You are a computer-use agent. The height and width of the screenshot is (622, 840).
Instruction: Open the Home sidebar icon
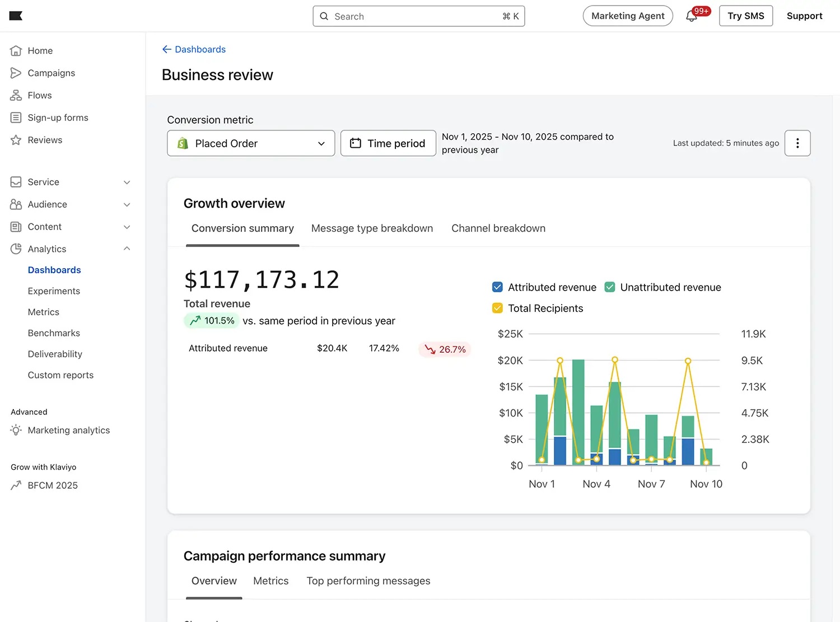click(16, 50)
